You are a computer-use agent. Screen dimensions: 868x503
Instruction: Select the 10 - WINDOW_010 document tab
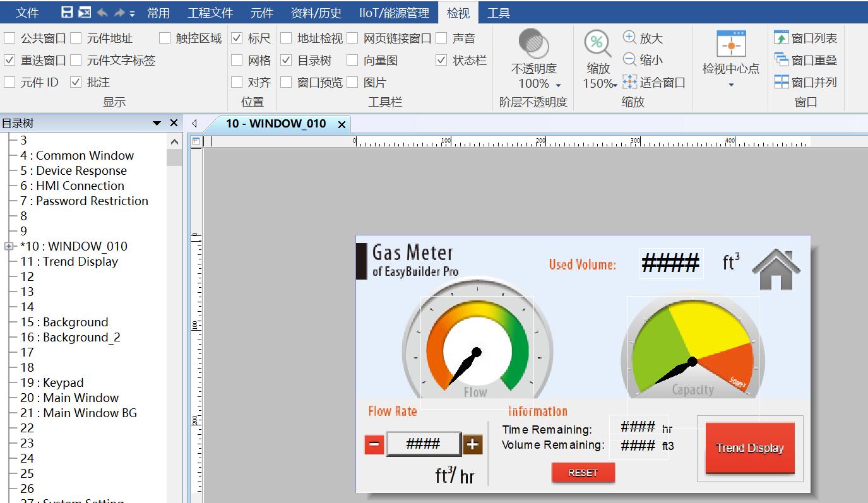pyautogui.click(x=276, y=124)
